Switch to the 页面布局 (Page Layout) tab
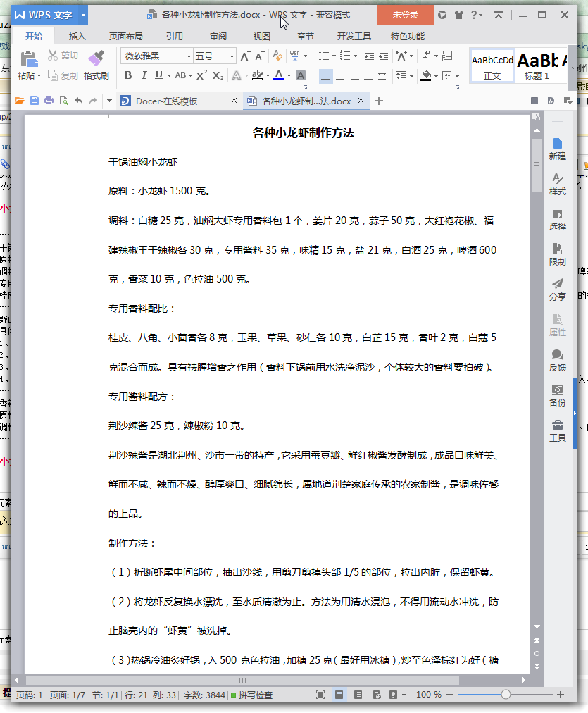The image size is (588, 713). (x=126, y=37)
